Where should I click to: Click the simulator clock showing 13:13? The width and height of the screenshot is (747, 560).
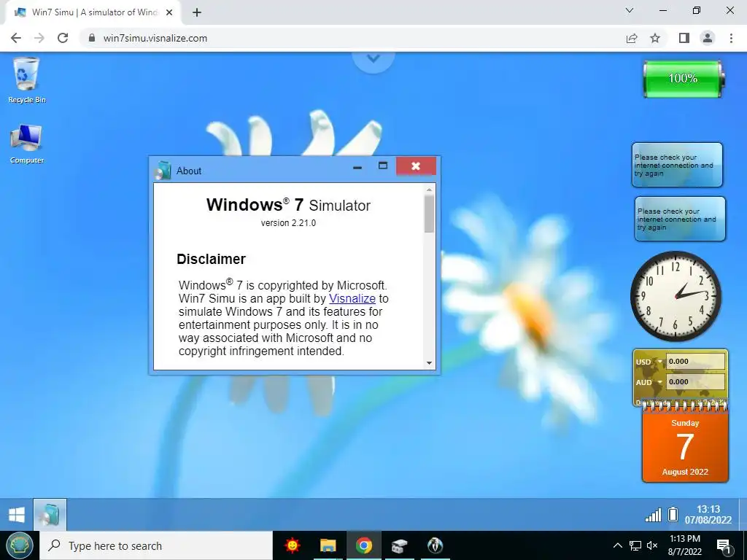(708, 515)
